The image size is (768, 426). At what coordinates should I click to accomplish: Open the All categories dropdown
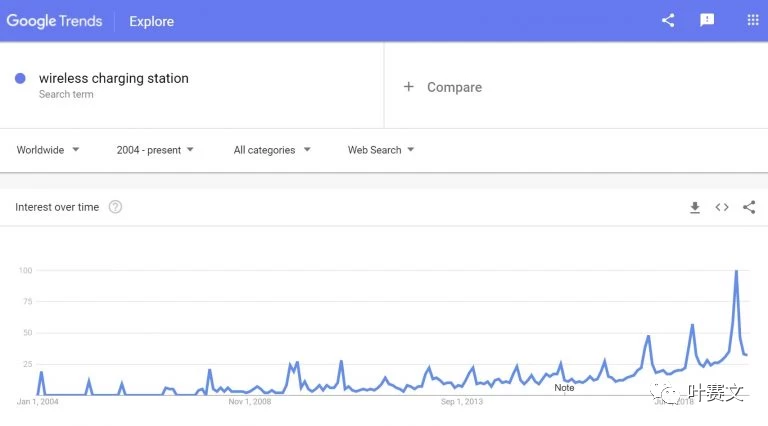tap(272, 150)
